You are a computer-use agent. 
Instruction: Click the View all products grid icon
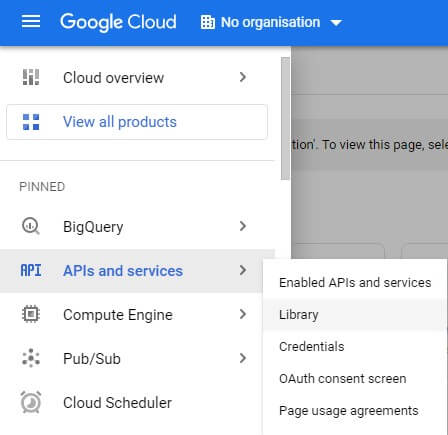click(x=31, y=122)
